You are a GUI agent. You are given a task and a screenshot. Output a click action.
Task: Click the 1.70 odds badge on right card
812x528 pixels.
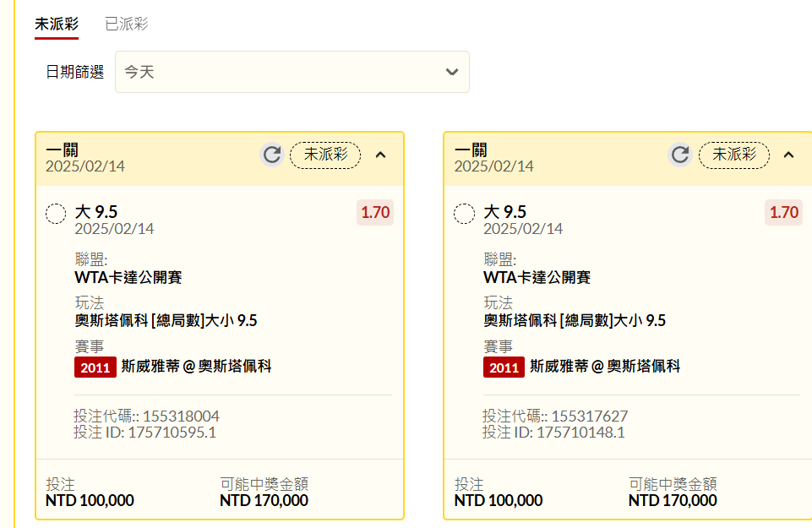click(x=783, y=212)
